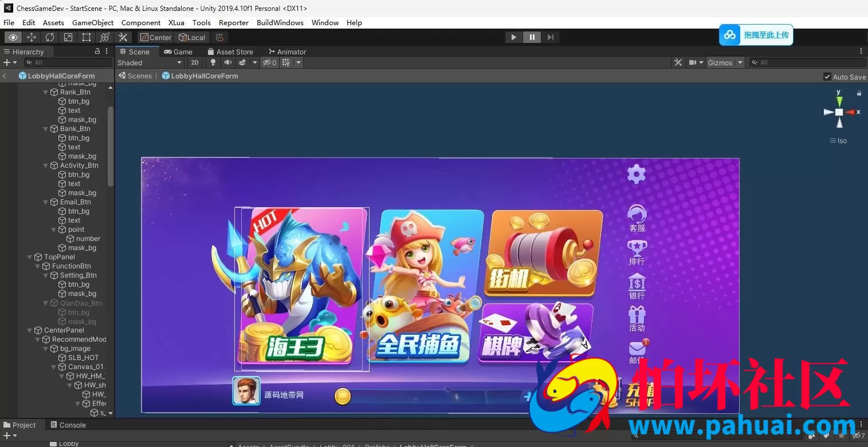868x447 pixels.
Task: Click the Hierarchy search field
Action: coord(68,62)
